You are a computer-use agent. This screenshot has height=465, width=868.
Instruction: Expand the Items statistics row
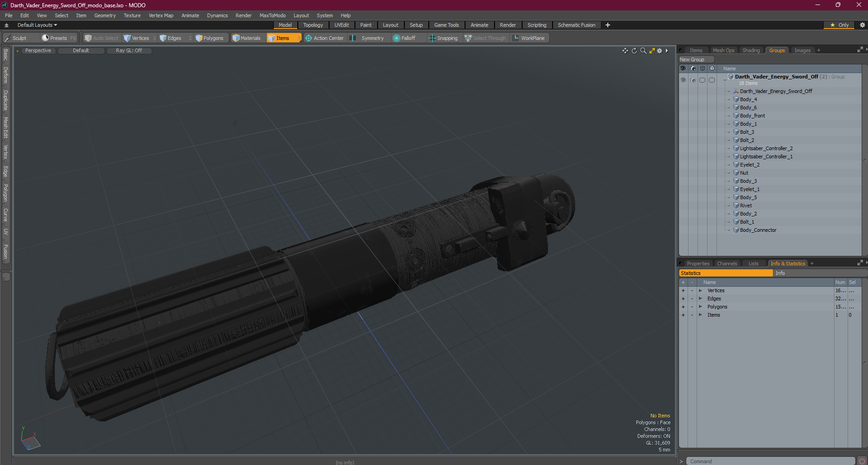point(700,315)
